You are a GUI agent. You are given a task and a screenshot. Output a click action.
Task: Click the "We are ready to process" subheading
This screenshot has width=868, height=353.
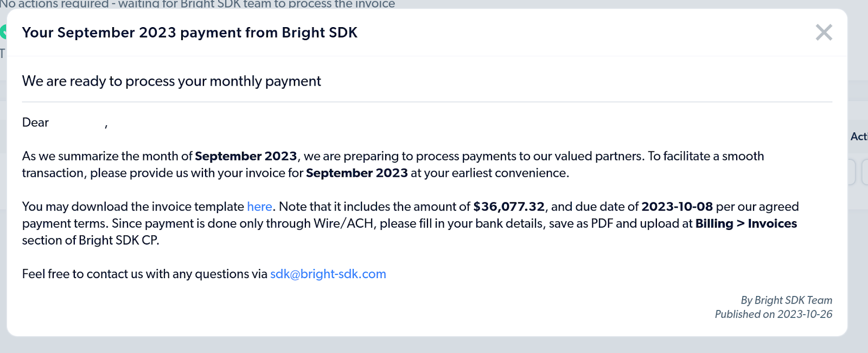pos(171,81)
